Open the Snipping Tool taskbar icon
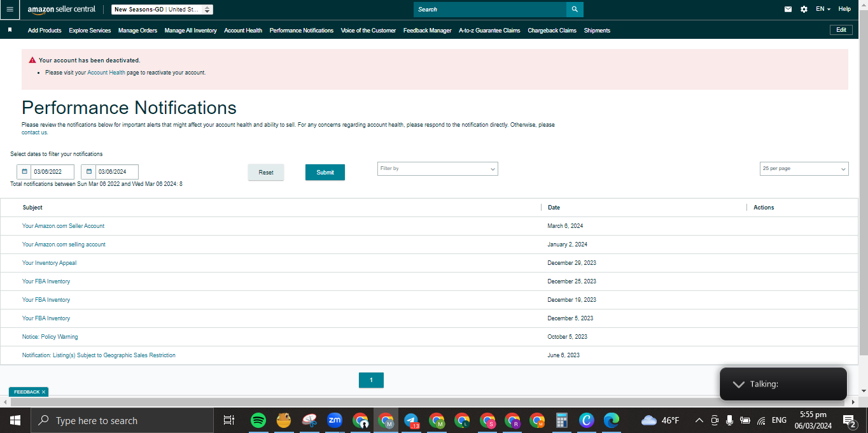 click(309, 420)
